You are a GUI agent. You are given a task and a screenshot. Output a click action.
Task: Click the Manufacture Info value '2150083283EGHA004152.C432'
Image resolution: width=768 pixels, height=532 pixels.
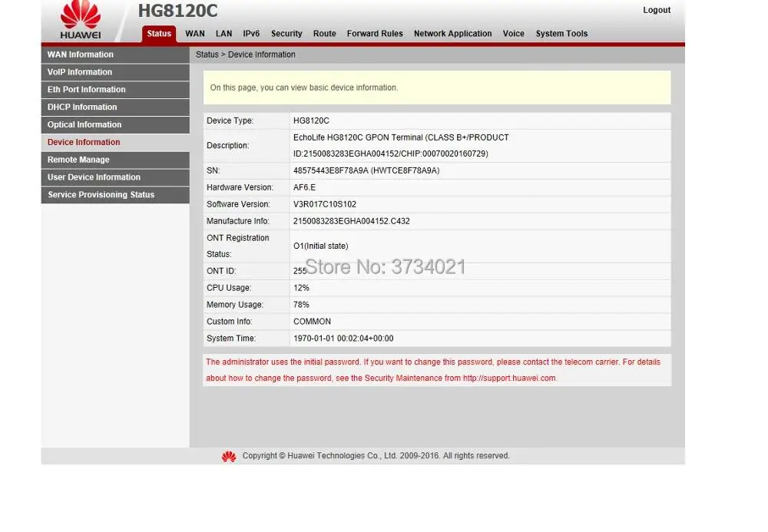coord(351,221)
